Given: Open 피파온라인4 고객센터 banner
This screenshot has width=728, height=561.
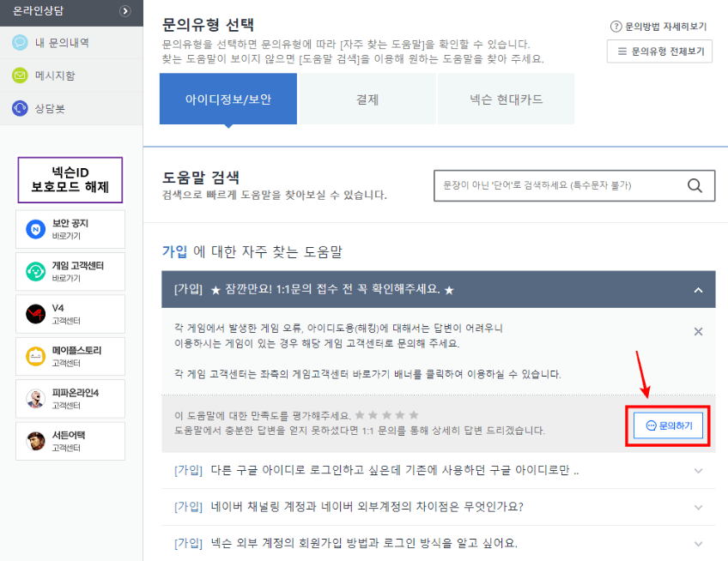Looking at the screenshot, I should pos(70,399).
